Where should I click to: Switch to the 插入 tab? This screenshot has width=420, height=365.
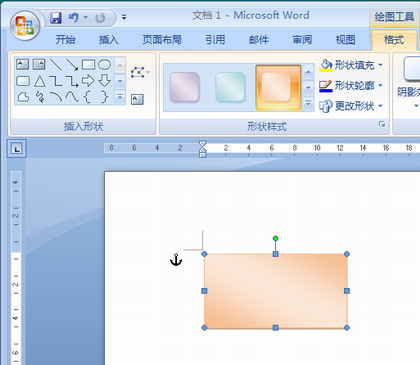tap(109, 40)
